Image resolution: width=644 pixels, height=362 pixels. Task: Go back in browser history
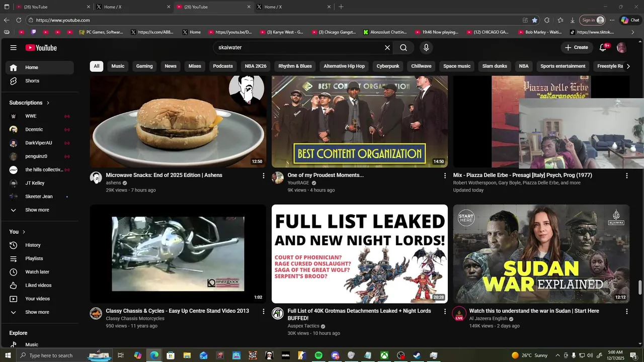[7, 20]
